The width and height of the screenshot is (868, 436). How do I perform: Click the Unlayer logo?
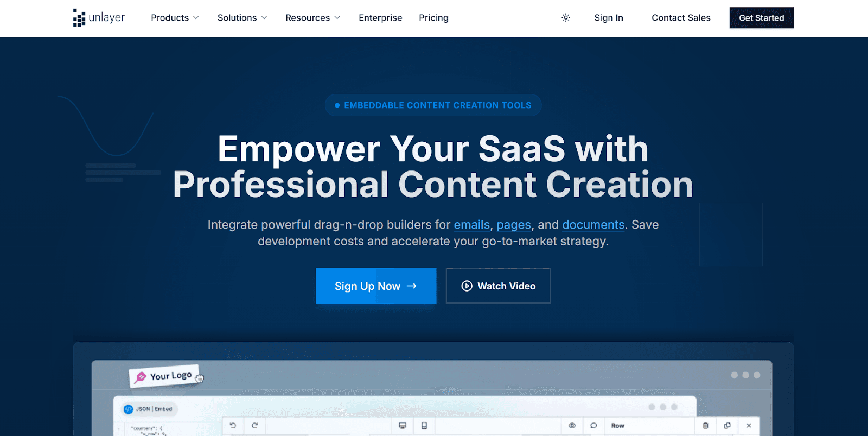coord(99,18)
